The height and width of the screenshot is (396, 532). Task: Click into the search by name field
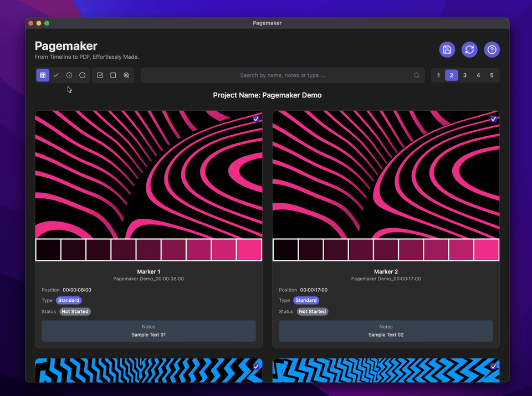click(x=282, y=75)
